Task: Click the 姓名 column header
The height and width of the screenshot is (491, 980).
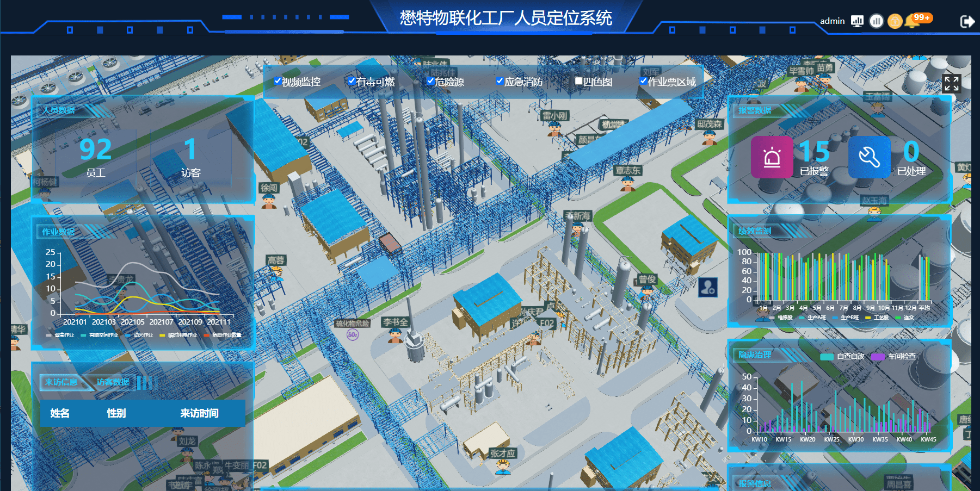Action: pos(60,413)
